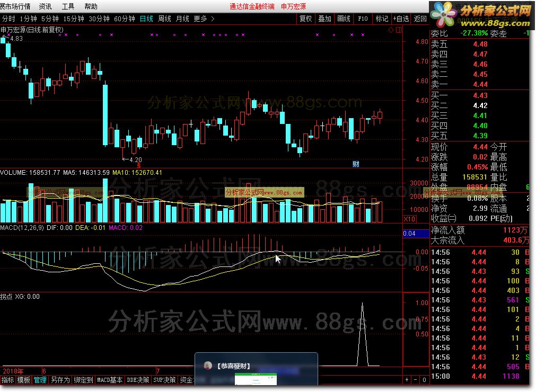Image resolution: width=536 pixels, height=392 pixels.
Task: Click the 卖一 price 4.44
Action: (x=480, y=84)
